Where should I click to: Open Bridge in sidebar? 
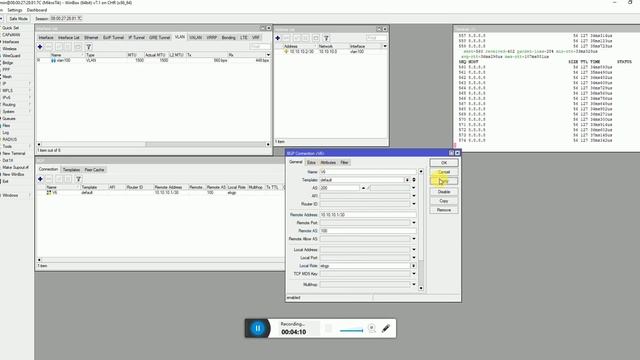coord(8,62)
